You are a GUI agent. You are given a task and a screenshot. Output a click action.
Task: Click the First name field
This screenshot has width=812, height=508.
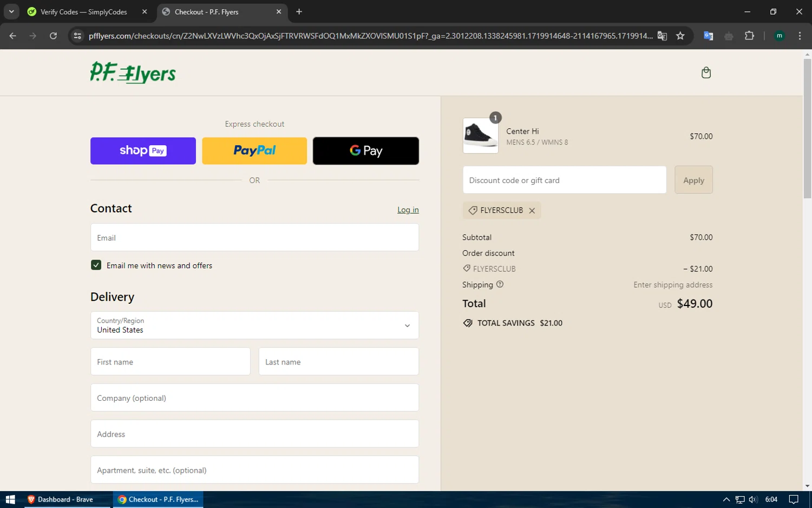coord(171,361)
